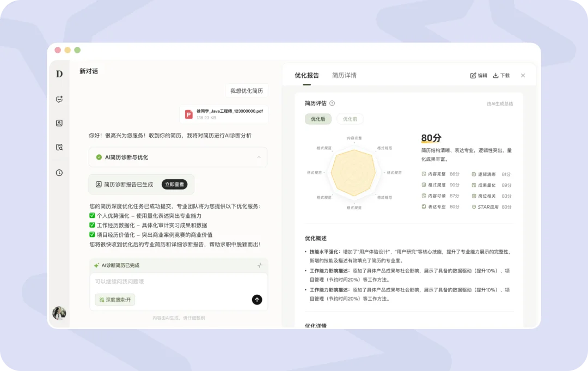Viewport: 588px width, 371px height.
Task: Click the user avatar at the bottom left
Action: pos(59,313)
